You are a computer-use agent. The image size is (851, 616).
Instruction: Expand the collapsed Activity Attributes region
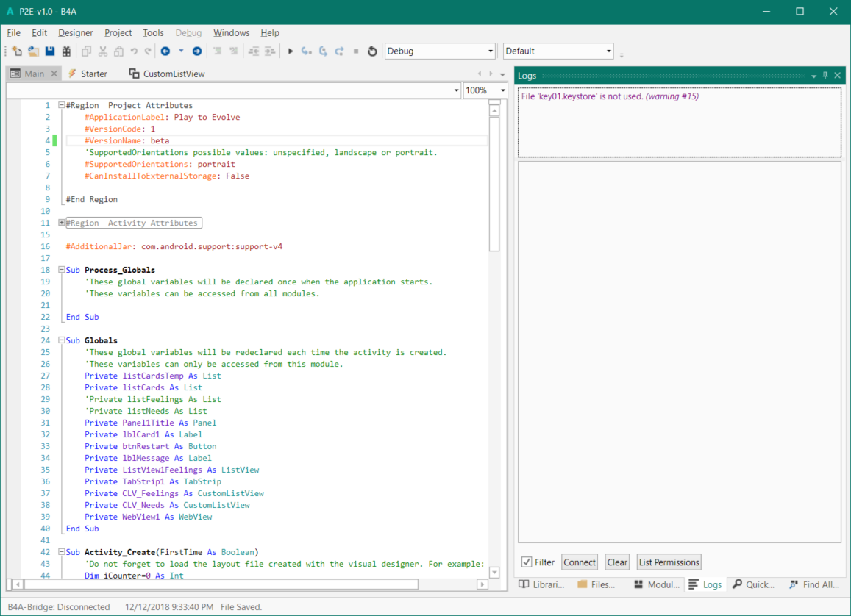click(x=62, y=223)
